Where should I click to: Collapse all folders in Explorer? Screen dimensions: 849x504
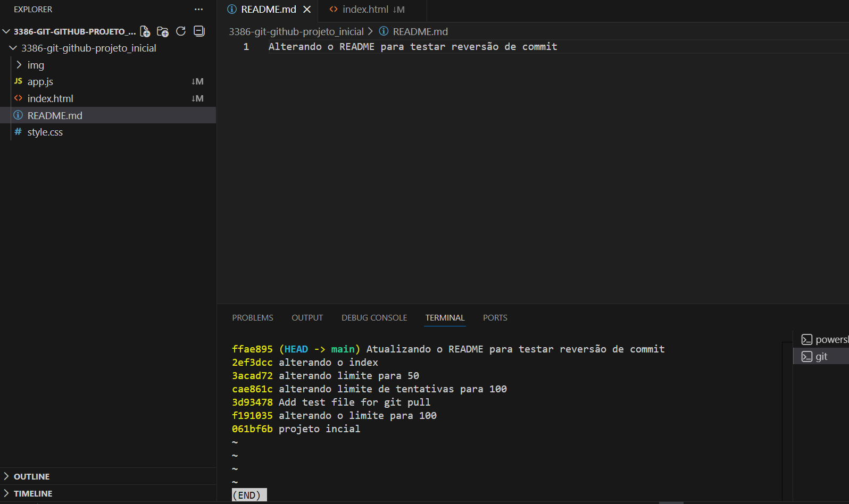(x=199, y=31)
